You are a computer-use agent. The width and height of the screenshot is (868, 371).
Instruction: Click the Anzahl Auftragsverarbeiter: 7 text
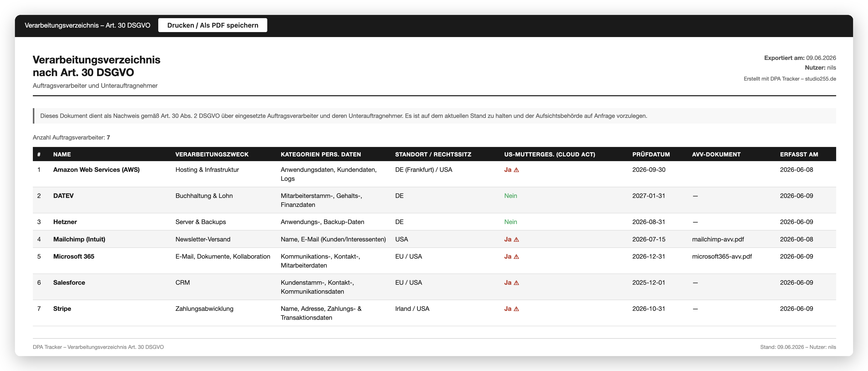coord(71,137)
